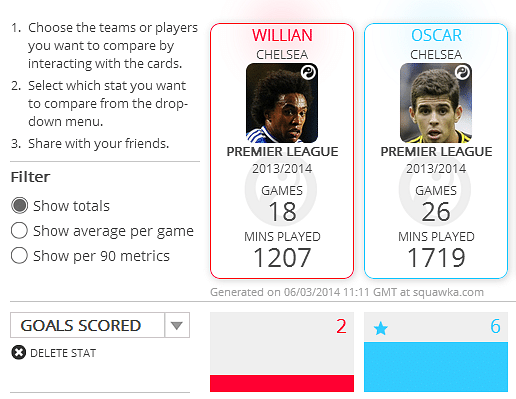The height and width of the screenshot is (399, 516).
Task: Click Willian's Premier League 2013/2014 label
Action: 282,160
